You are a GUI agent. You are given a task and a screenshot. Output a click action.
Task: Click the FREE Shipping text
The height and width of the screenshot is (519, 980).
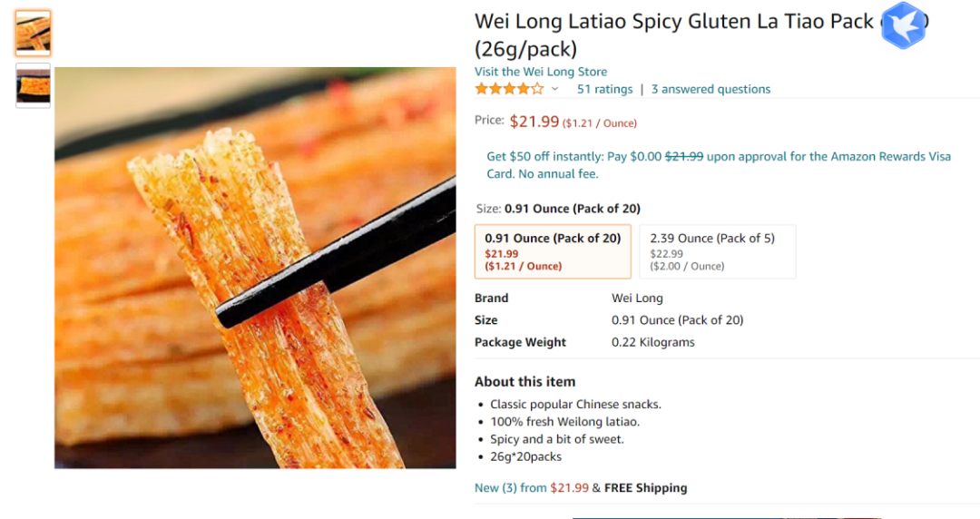pyautogui.click(x=645, y=488)
